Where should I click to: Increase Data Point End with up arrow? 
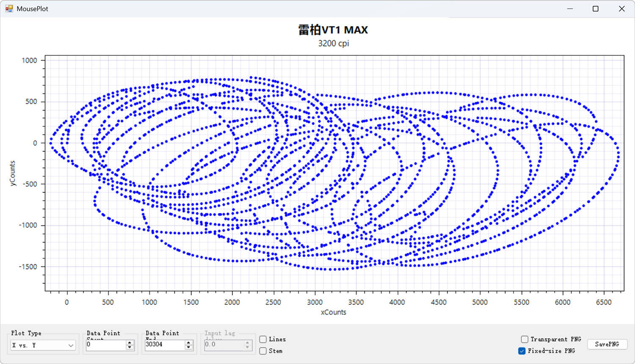[x=188, y=343]
